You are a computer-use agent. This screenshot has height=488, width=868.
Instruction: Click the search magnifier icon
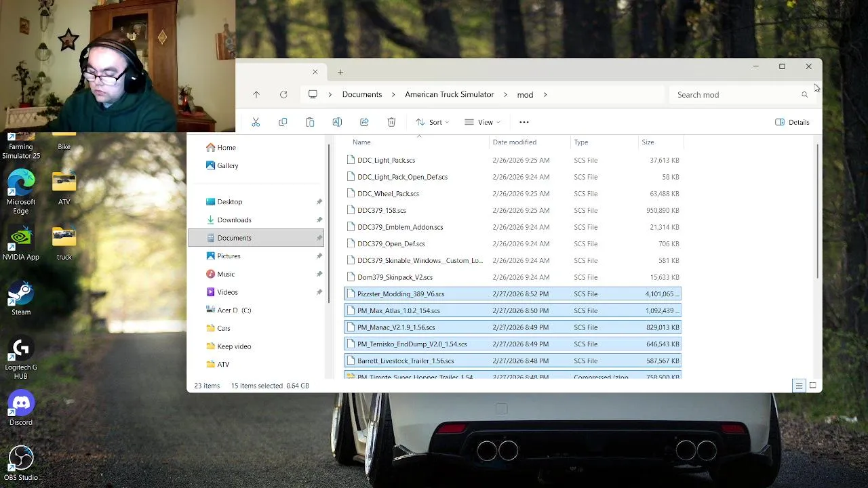click(804, 95)
